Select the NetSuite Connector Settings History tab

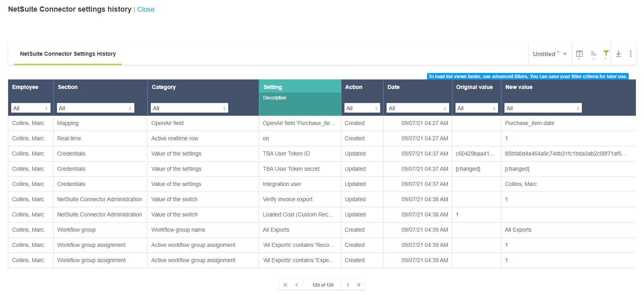[68, 54]
